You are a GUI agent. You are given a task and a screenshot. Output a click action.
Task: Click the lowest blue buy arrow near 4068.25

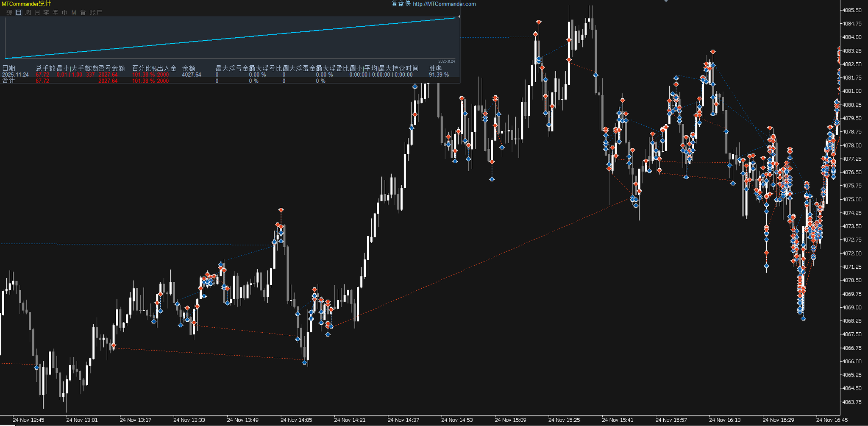[x=803, y=318]
